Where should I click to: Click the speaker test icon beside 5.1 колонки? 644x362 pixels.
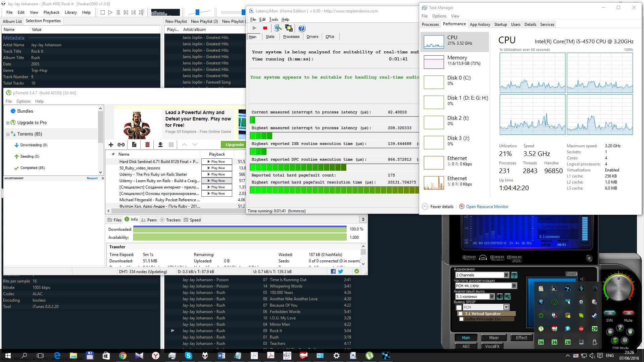[500, 296]
